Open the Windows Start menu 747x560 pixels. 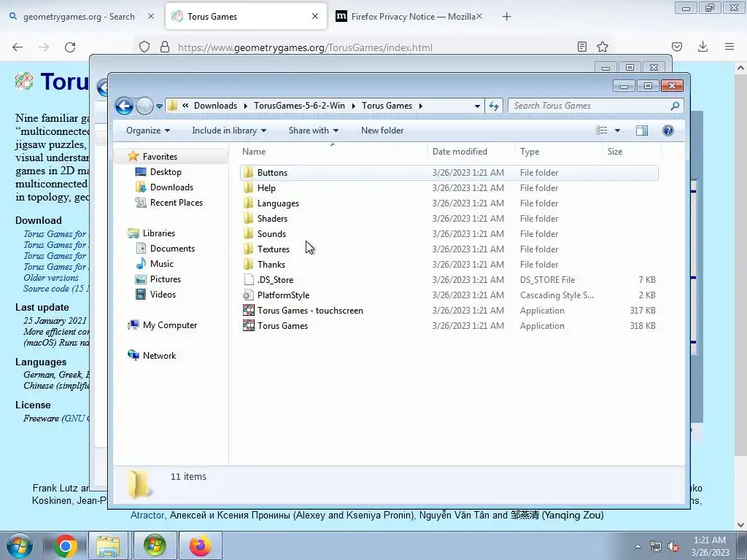[20, 546]
